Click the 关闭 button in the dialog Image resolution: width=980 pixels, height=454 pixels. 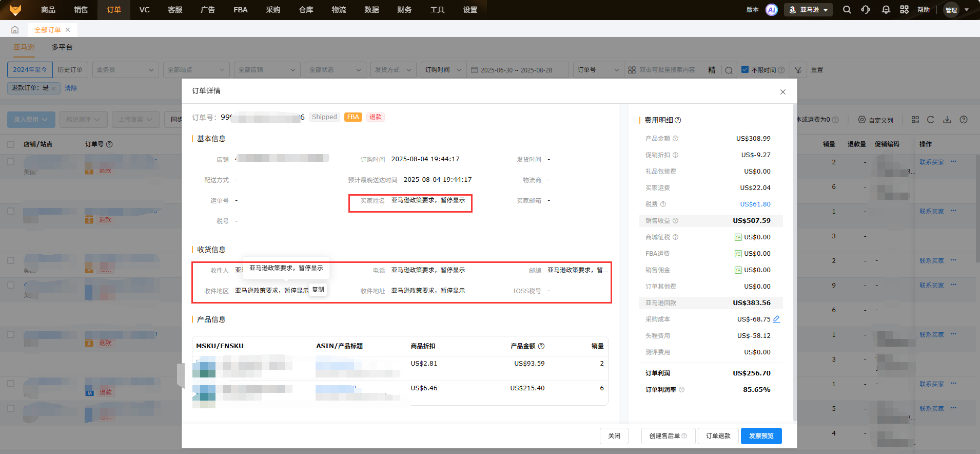(x=614, y=436)
